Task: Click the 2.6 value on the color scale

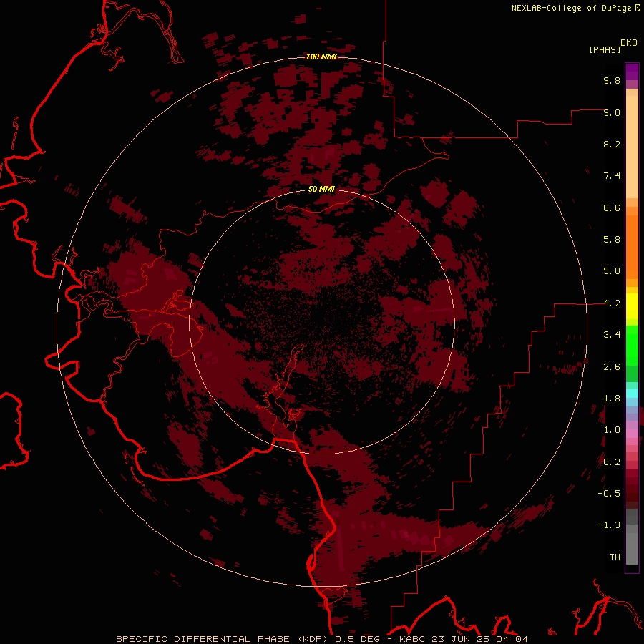Action: pyautogui.click(x=612, y=367)
